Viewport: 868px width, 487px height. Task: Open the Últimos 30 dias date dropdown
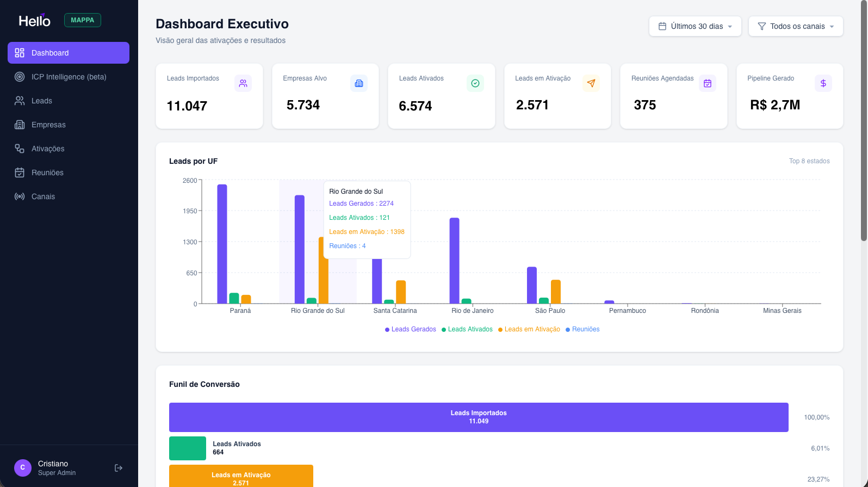pyautogui.click(x=695, y=26)
